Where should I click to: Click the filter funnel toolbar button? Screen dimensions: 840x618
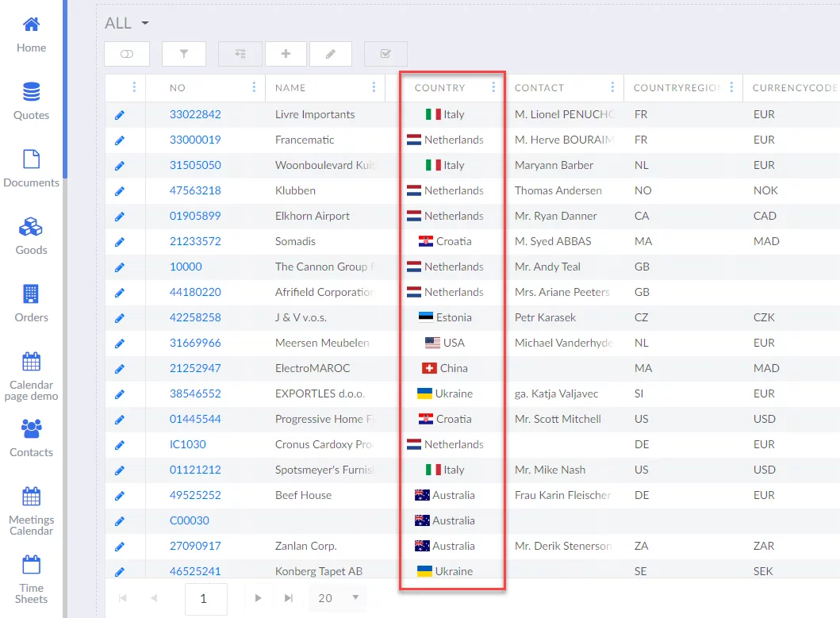pyautogui.click(x=184, y=54)
